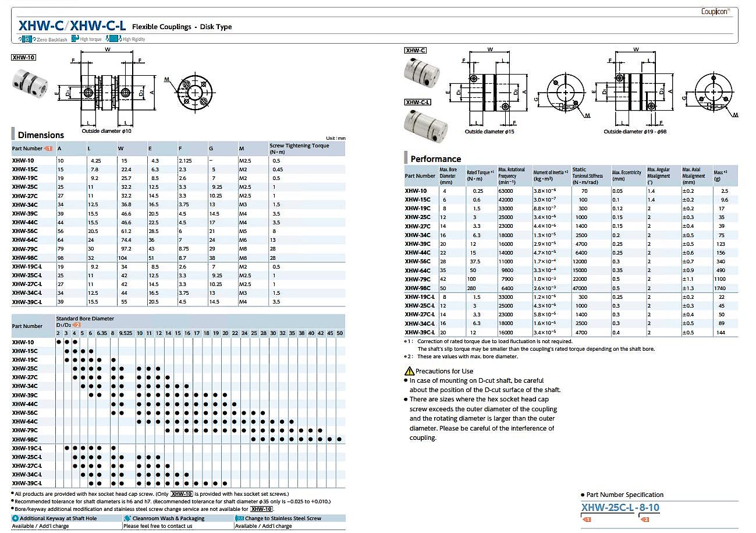Click the Zero Backlash feature icon
756x533 pixels.
click(27, 39)
